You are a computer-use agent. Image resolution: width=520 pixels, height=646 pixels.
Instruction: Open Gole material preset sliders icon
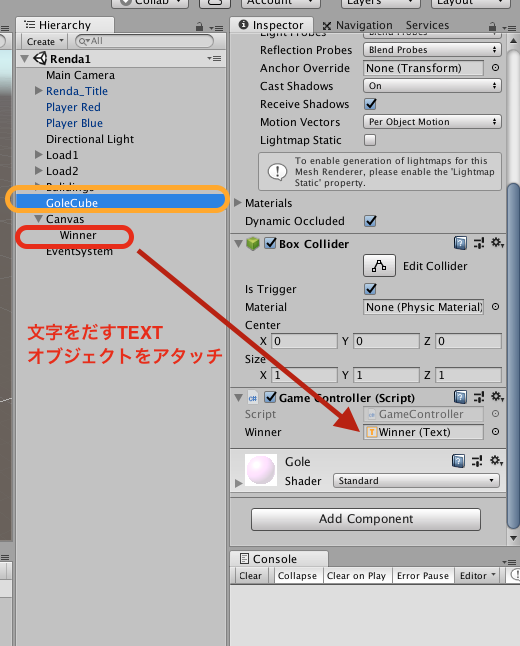477,461
